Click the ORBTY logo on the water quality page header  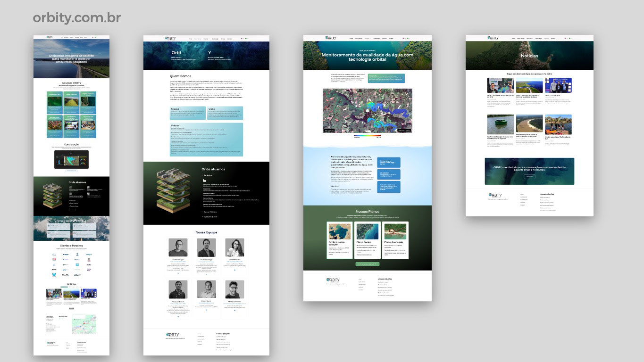click(330, 38)
